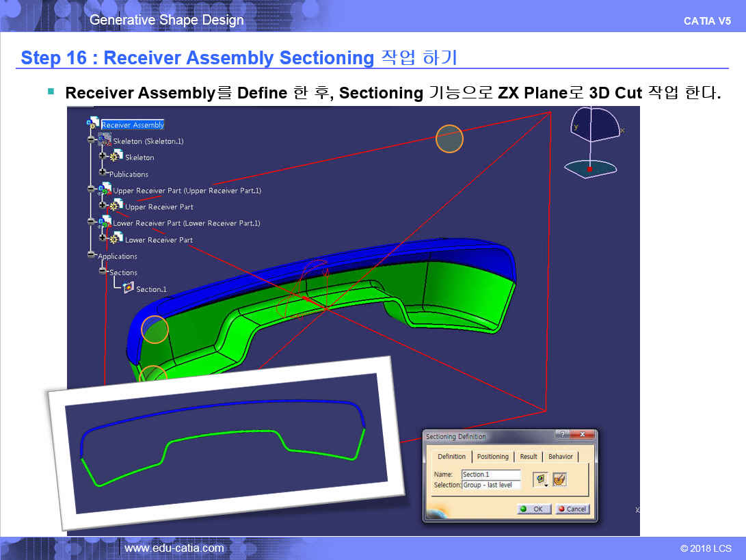Click the Volume Cut icon in the dialog
The height and width of the screenshot is (560, 746).
click(x=560, y=479)
